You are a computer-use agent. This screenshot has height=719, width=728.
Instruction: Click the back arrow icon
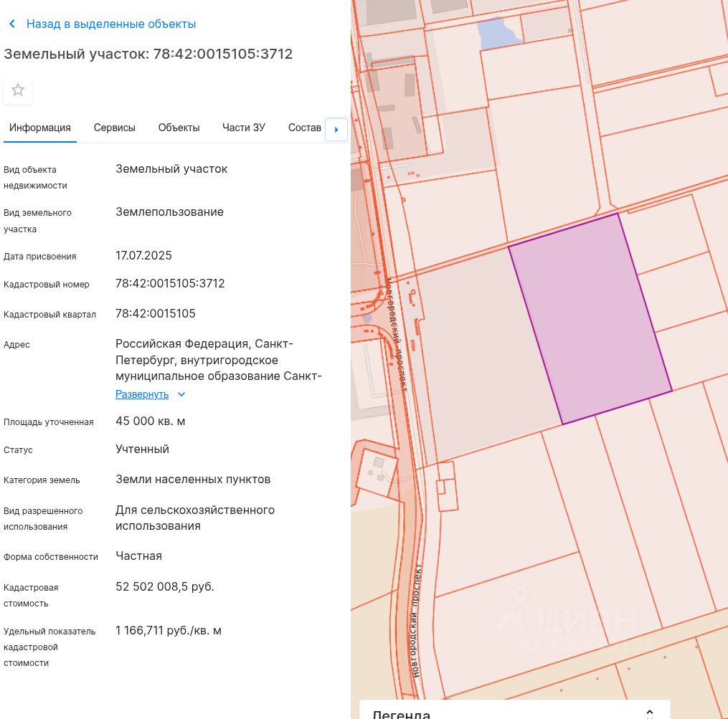12,24
